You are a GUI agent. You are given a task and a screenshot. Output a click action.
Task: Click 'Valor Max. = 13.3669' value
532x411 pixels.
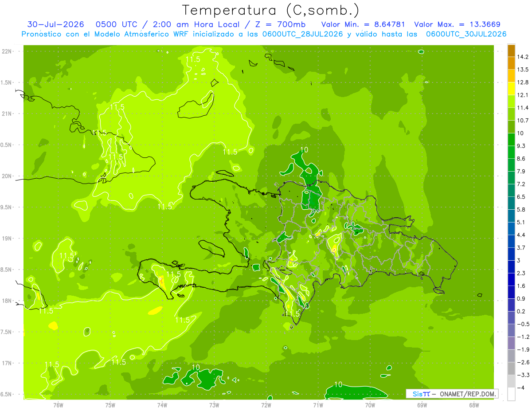tap(458, 24)
